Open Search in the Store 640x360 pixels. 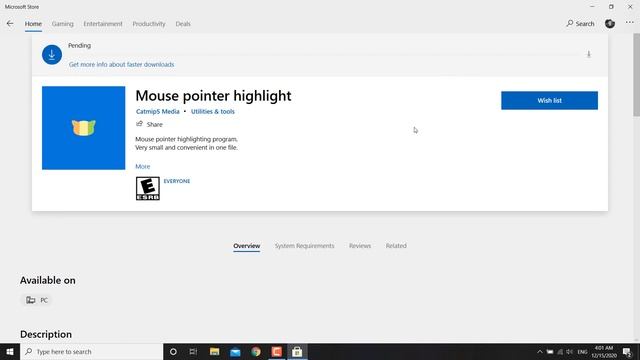point(580,24)
